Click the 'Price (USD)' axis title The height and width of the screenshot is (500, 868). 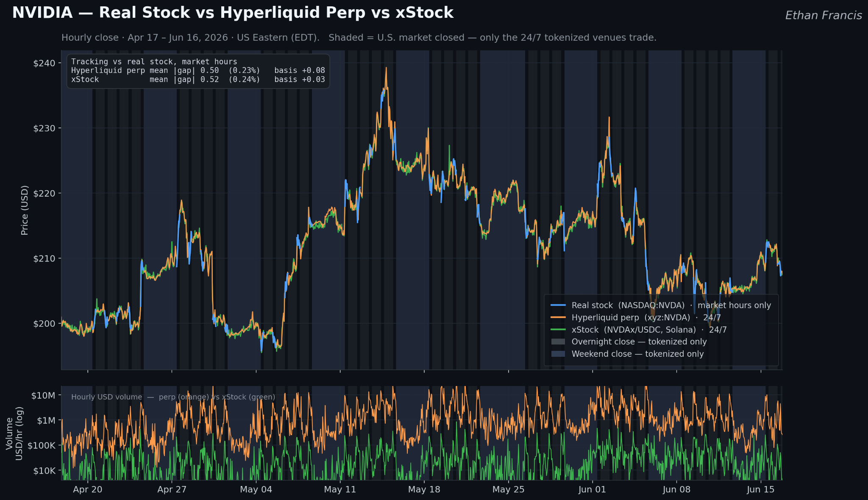[25, 210]
